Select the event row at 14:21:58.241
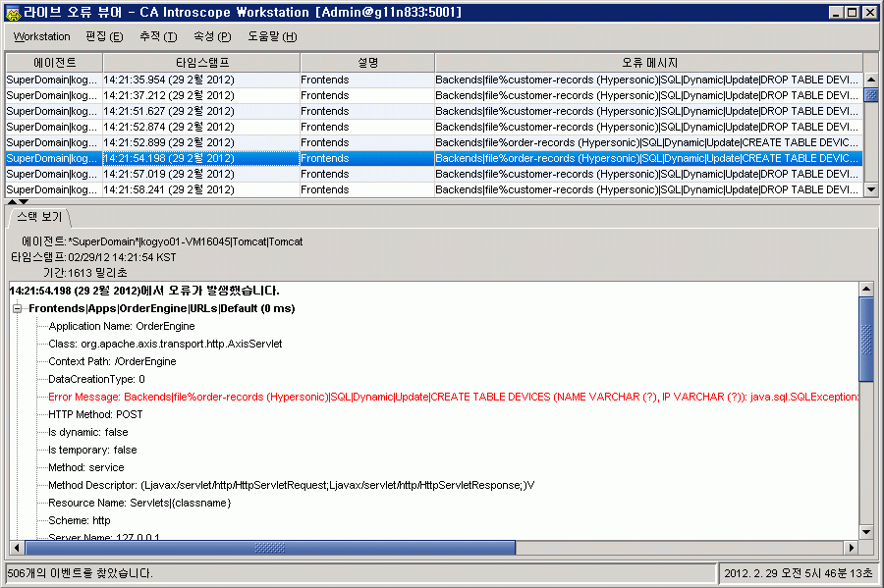884x588 pixels. coord(434,189)
